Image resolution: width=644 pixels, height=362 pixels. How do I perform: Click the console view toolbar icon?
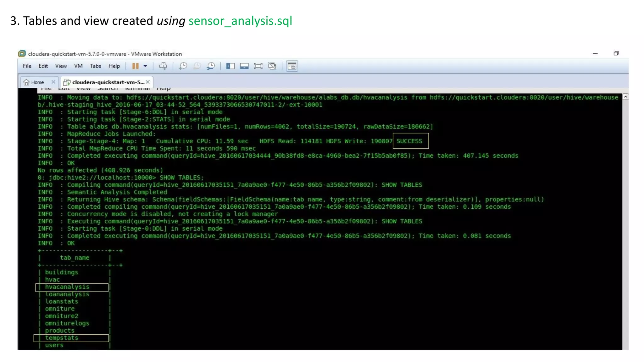point(292,66)
